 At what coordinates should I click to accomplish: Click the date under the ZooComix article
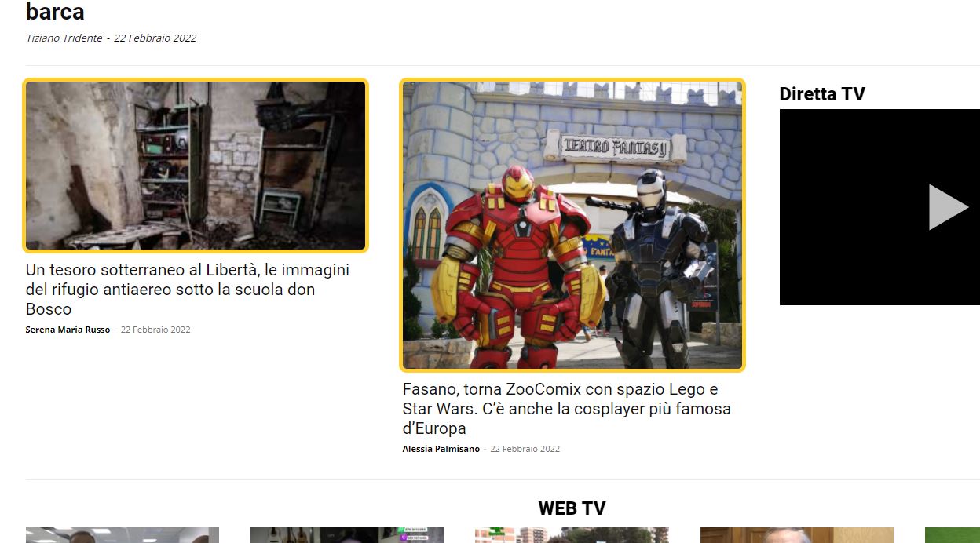pos(525,449)
